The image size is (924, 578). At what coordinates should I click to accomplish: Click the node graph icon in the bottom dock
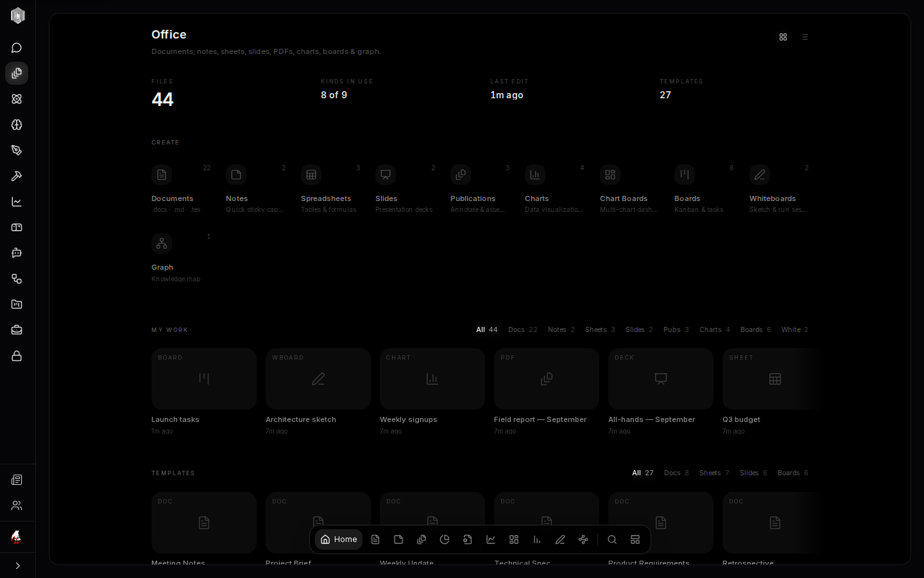583,539
